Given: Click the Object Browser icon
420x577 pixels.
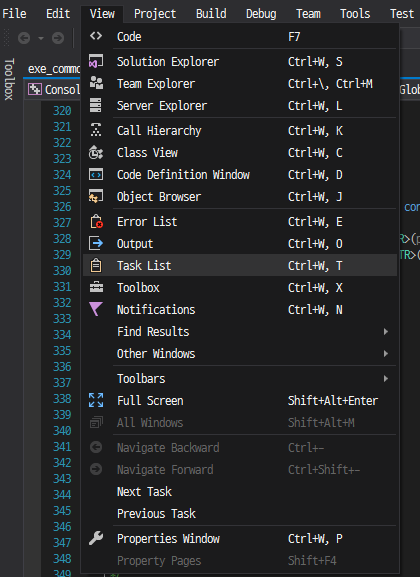Looking at the screenshot, I should point(96,197).
